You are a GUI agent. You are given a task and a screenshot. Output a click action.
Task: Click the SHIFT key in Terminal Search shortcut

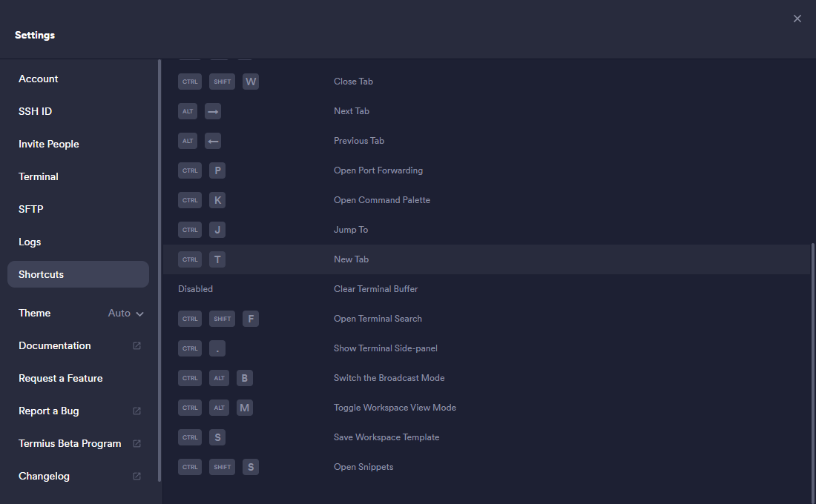click(x=223, y=319)
